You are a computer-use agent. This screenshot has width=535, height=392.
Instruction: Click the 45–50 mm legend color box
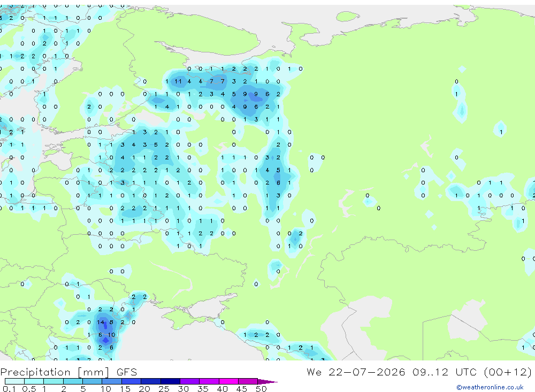pos(248,381)
